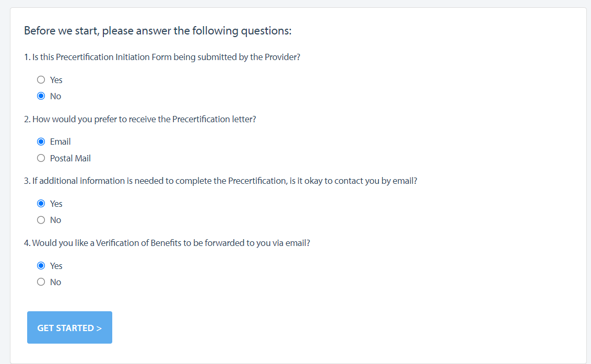Screen dimensions: 591x364
Task: Click 'No' label text under question 1
Action: point(55,96)
